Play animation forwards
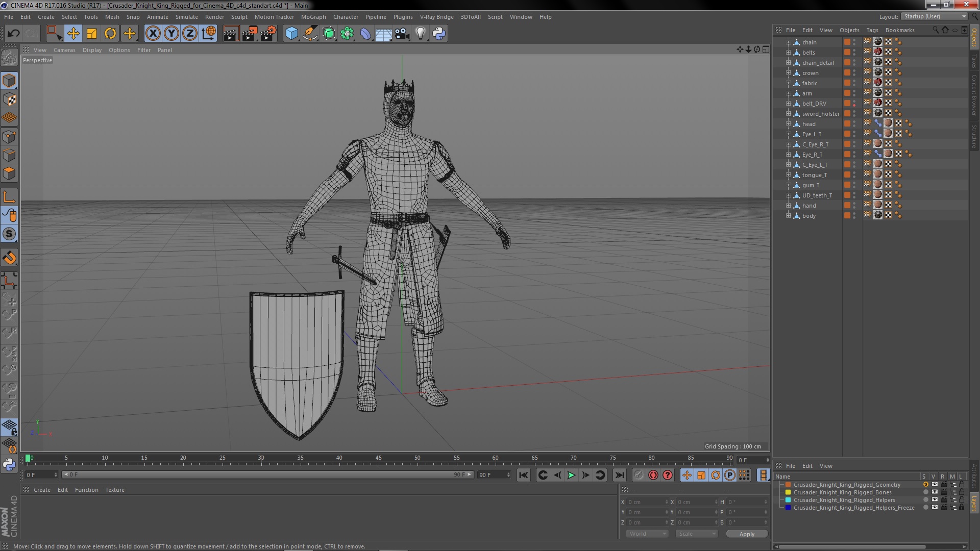The width and height of the screenshot is (980, 551). pyautogui.click(x=571, y=475)
